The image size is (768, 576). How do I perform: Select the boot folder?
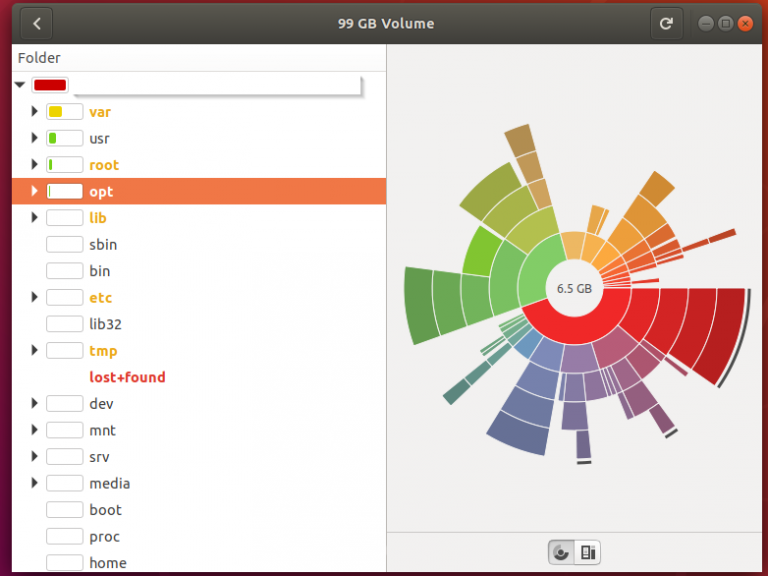(x=105, y=510)
